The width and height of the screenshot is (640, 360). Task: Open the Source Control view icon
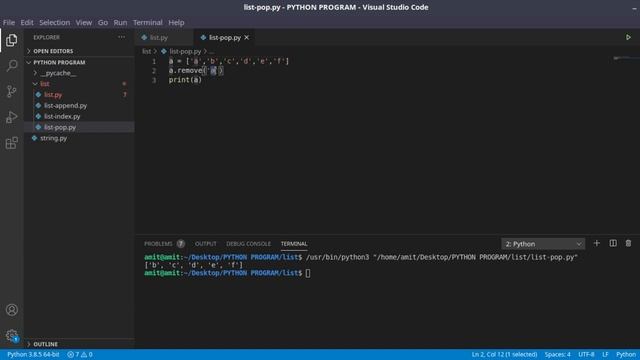pos(11,91)
